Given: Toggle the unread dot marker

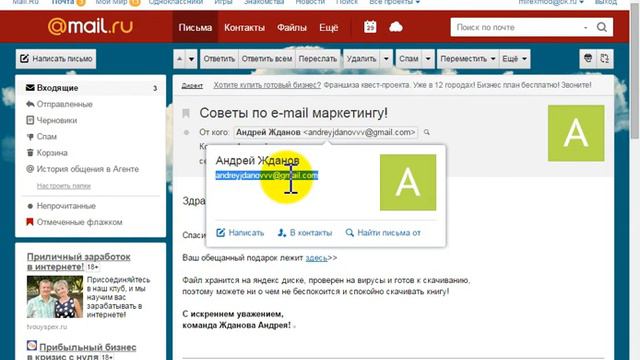Looking at the screenshot, I should pos(187,132).
